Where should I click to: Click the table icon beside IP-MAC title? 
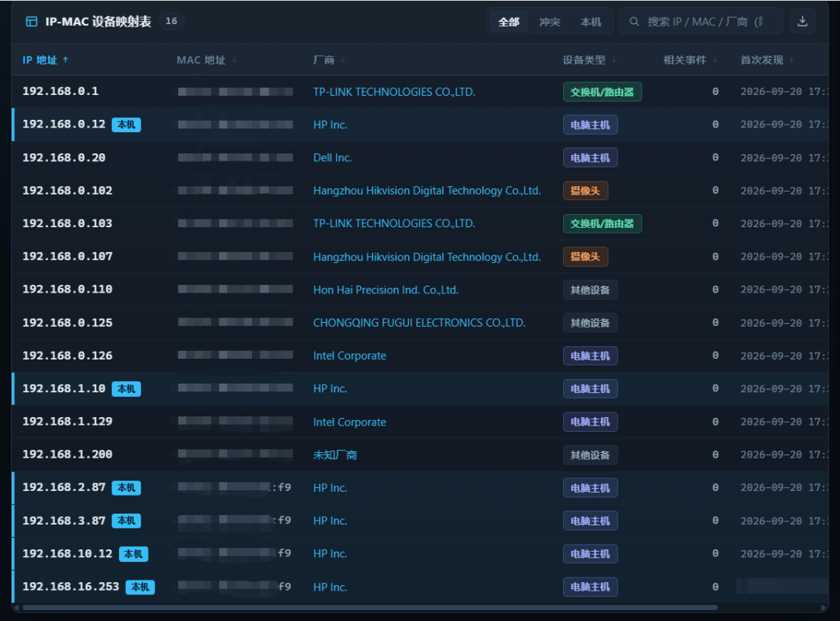point(32,22)
